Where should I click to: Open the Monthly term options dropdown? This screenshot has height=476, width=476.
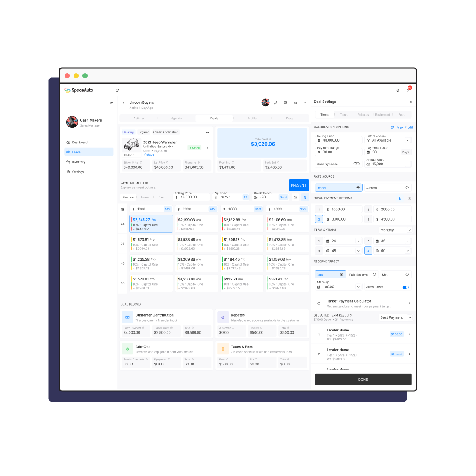[x=395, y=229]
